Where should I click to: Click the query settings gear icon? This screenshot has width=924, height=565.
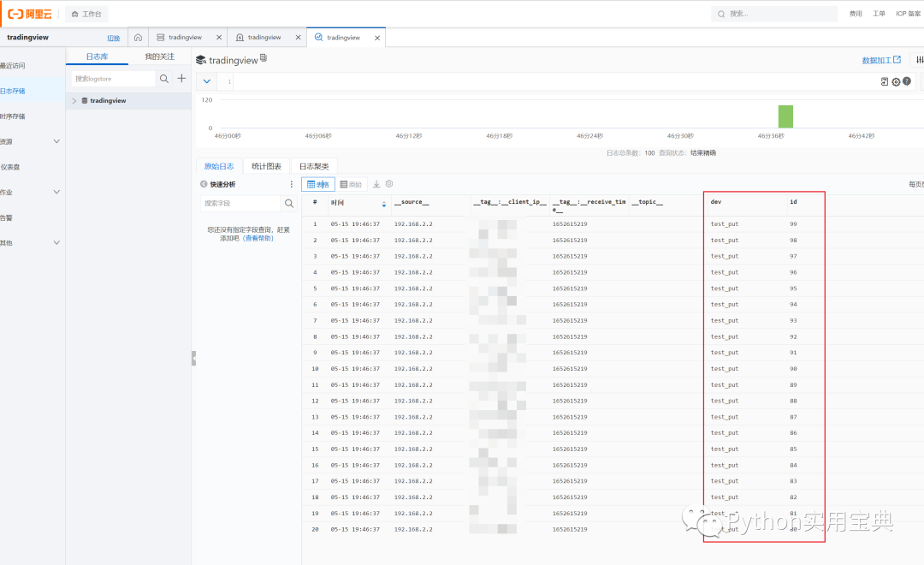point(896,82)
